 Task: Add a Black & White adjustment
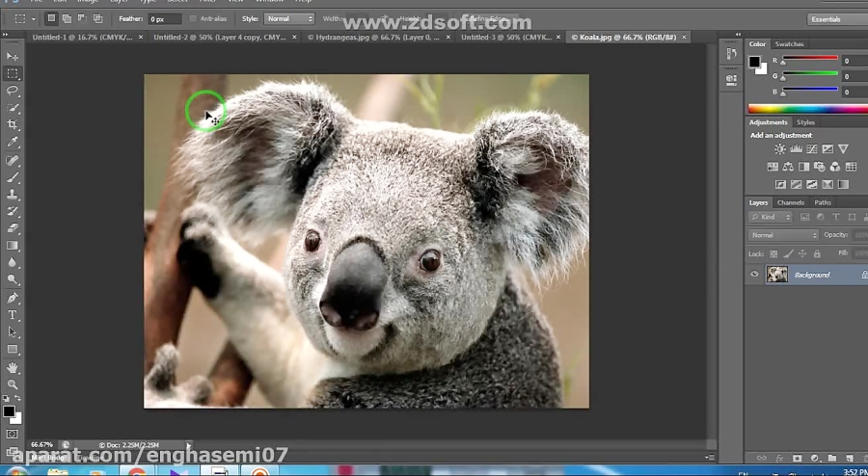[803, 167]
